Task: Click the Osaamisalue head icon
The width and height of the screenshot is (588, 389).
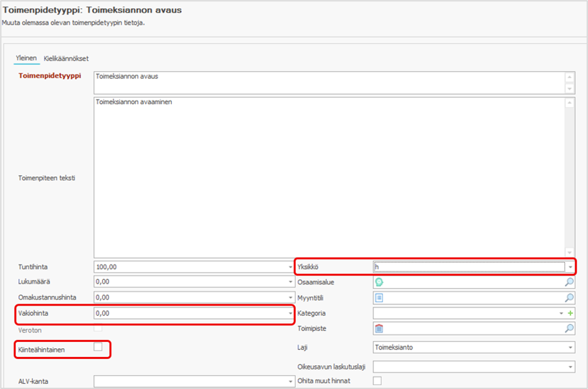Action: point(379,282)
